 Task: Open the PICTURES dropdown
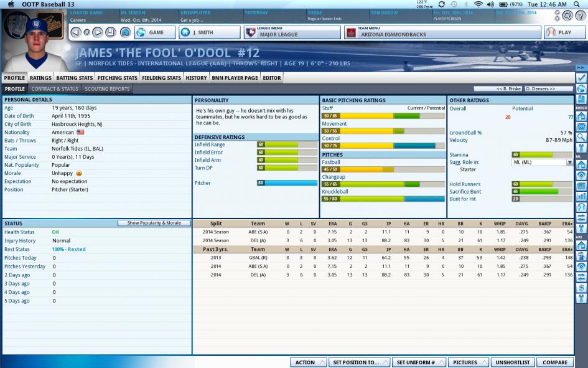click(x=469, y=362)
